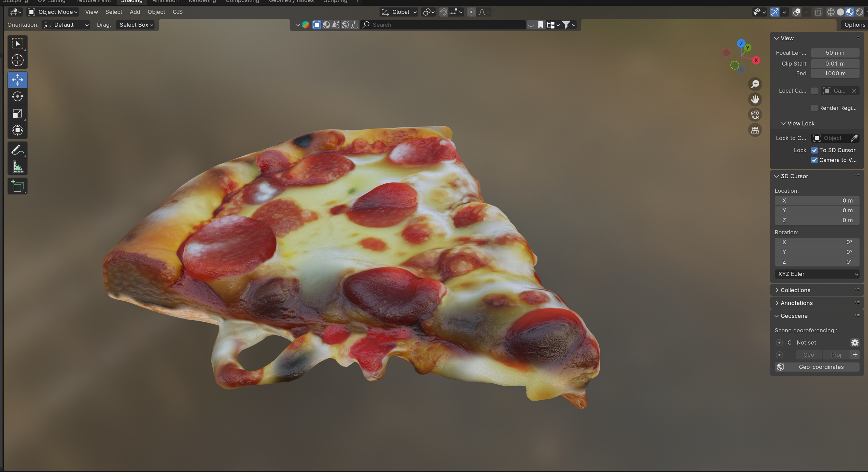This screenshot has height=472, width=868.
Task: Activate the Scale tool
Action: point(17,114)
